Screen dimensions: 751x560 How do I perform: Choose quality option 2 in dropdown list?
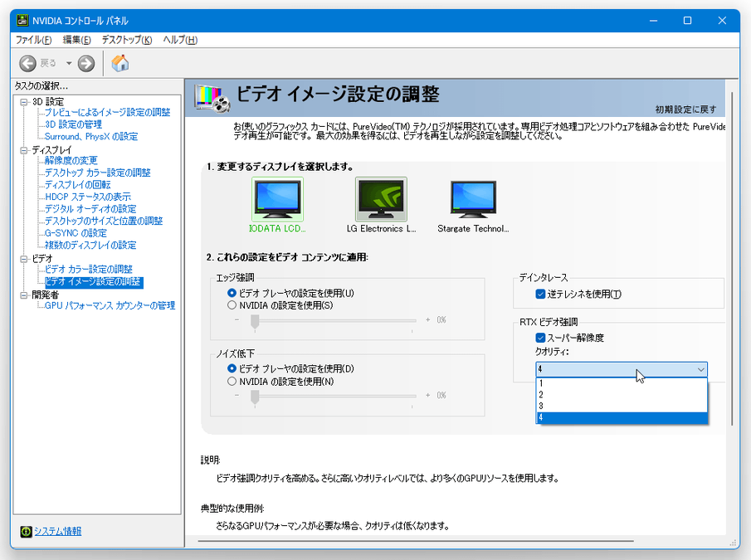pyautogui.click(x=622, y=395)
